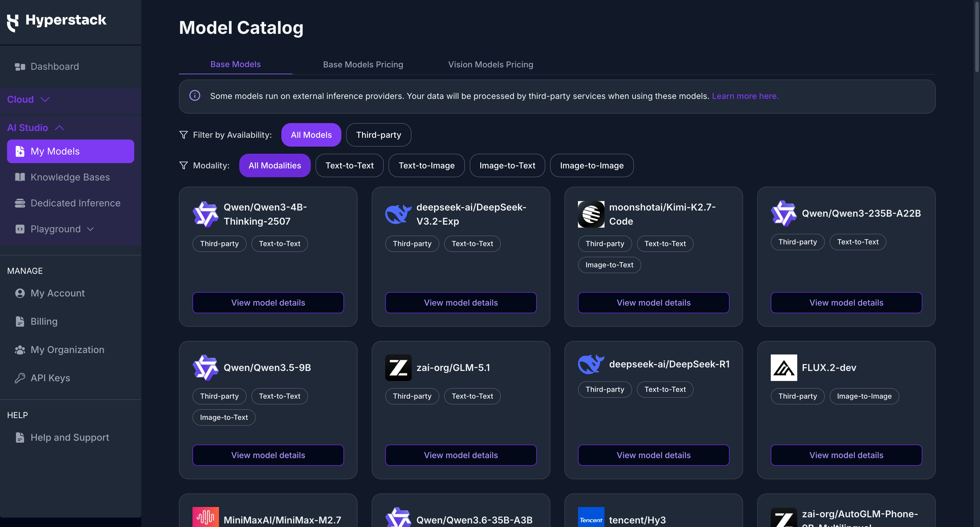Screen dimensions: 980x527
Task: Expand the Playground submenu chevron
Action: point(91,229)
